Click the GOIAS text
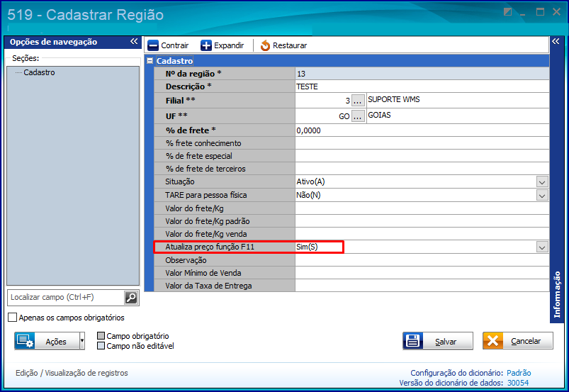The image size is (569, 392). pos(379,115)
